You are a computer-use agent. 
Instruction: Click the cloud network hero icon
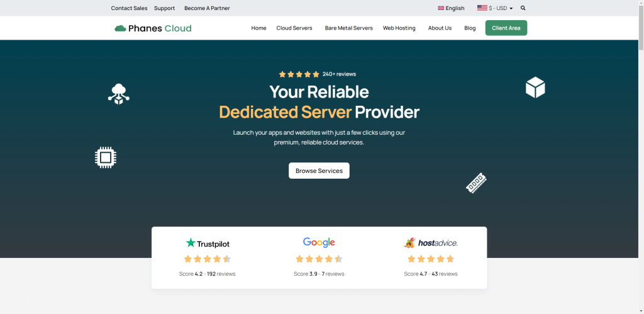[x=119, y=94]
